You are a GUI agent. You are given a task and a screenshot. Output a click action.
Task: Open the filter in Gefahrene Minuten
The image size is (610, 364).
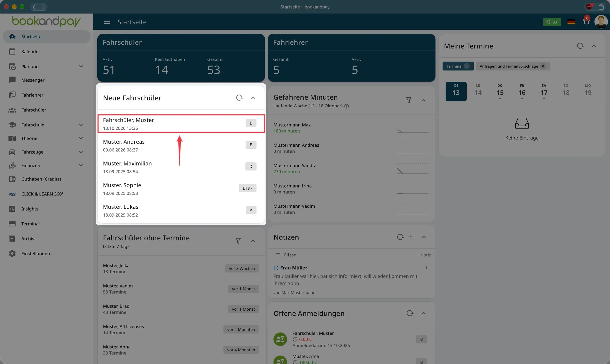pos(408,100)
